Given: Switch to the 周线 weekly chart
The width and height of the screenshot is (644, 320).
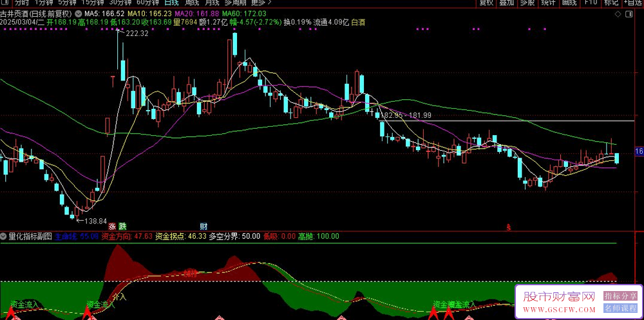Looking at the screenshot, I should [x=192, y=3].
